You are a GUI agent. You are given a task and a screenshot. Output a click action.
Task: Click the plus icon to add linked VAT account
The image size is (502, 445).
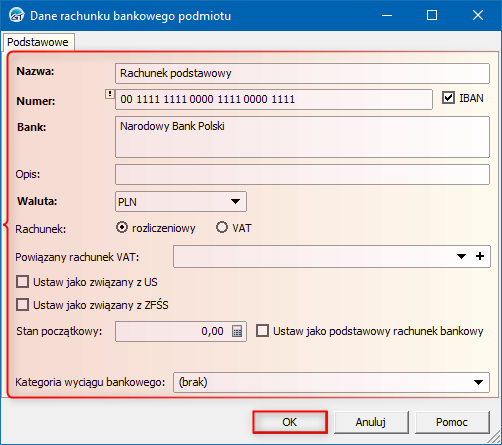point(480,256)
